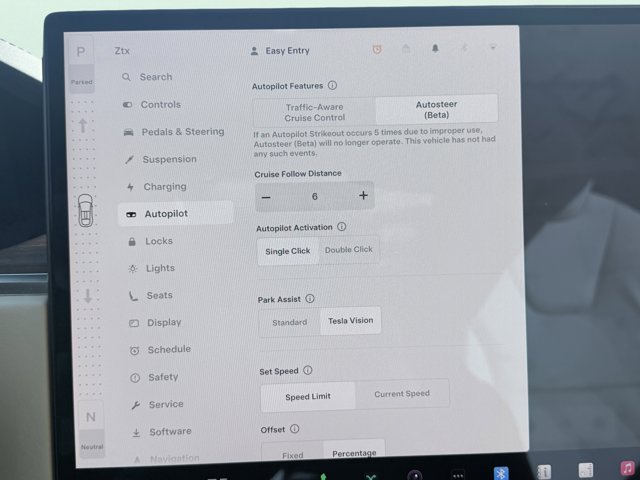Show info for Autopilot Features
This screenshot has height=480, width=640.
pyautogui.click(x=332, y=86)
